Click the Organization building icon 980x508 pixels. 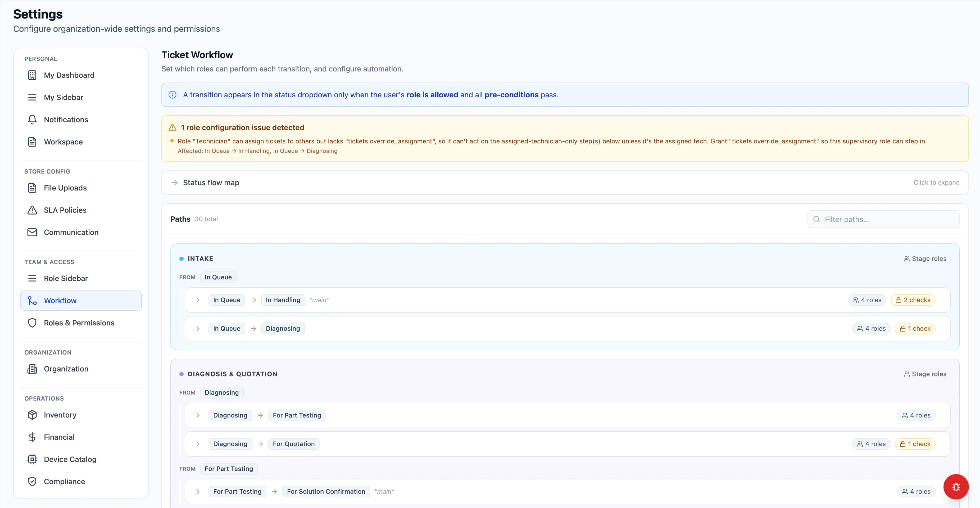(x=32, y=369)
